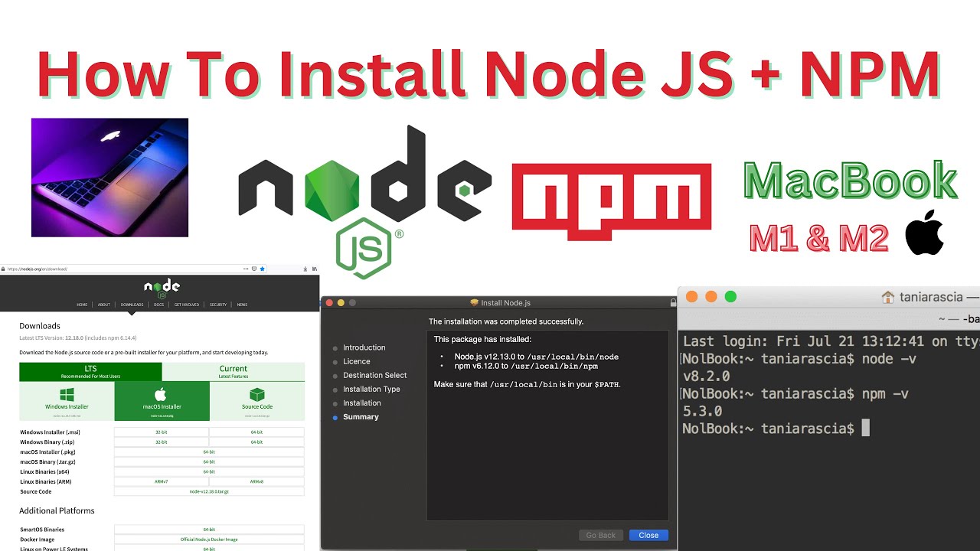
Task: Click 64-bit link for Linux Binaries (x64)
Action: pos(209,472)
